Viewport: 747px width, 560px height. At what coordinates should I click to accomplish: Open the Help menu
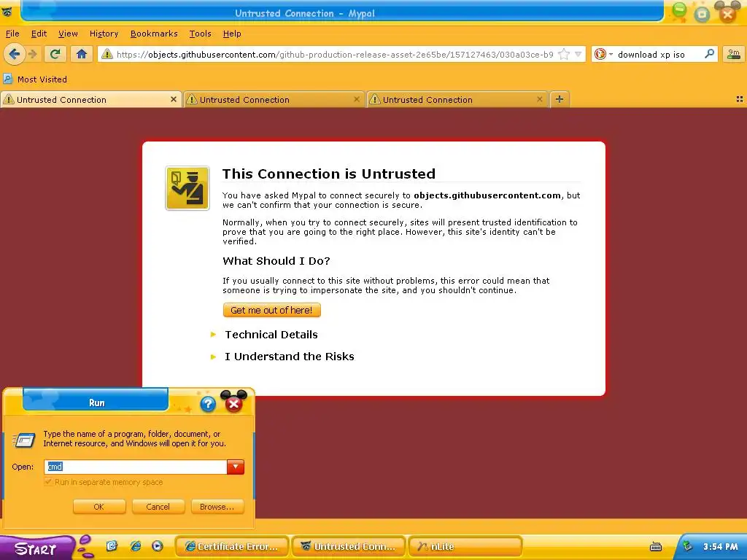232,34
